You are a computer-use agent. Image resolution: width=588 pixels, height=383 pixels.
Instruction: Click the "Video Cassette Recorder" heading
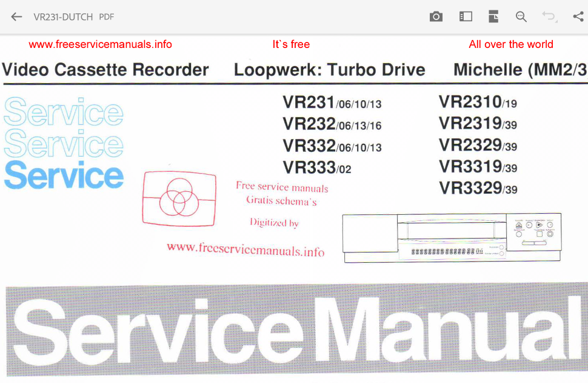click(x=105, y=70)
